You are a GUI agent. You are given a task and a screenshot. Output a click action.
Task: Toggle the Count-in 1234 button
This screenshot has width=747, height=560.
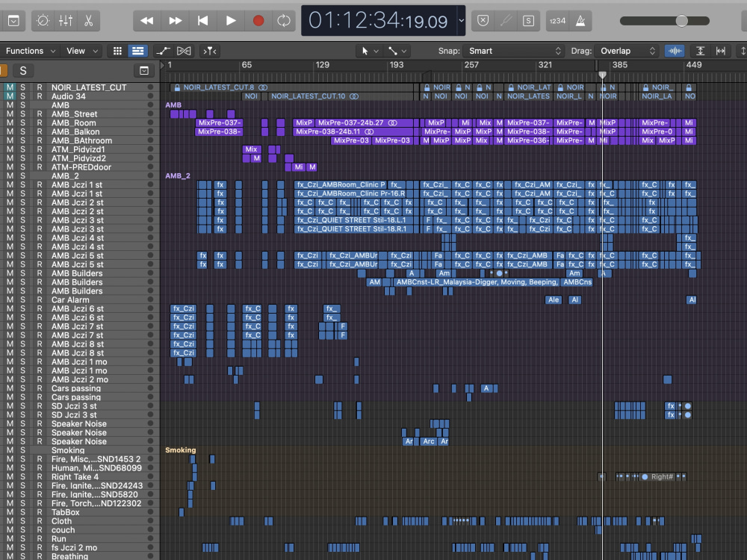(557, 20)
